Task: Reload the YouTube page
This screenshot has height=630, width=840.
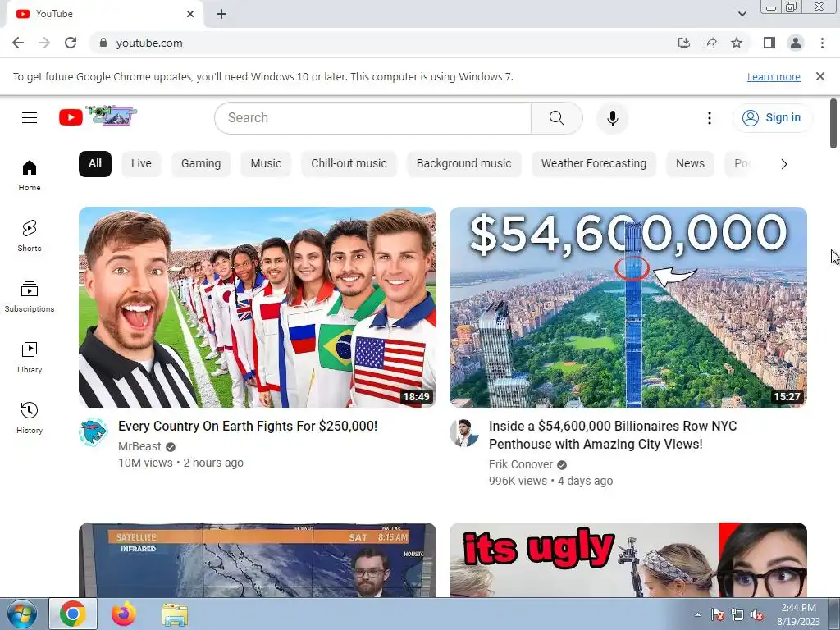Action: 71,43
